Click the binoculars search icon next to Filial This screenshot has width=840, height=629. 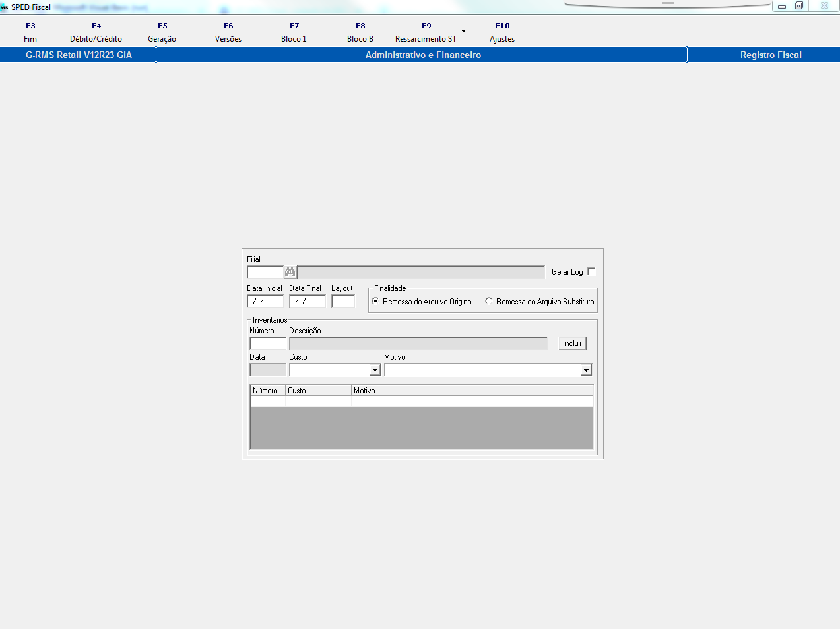[290, 272]
